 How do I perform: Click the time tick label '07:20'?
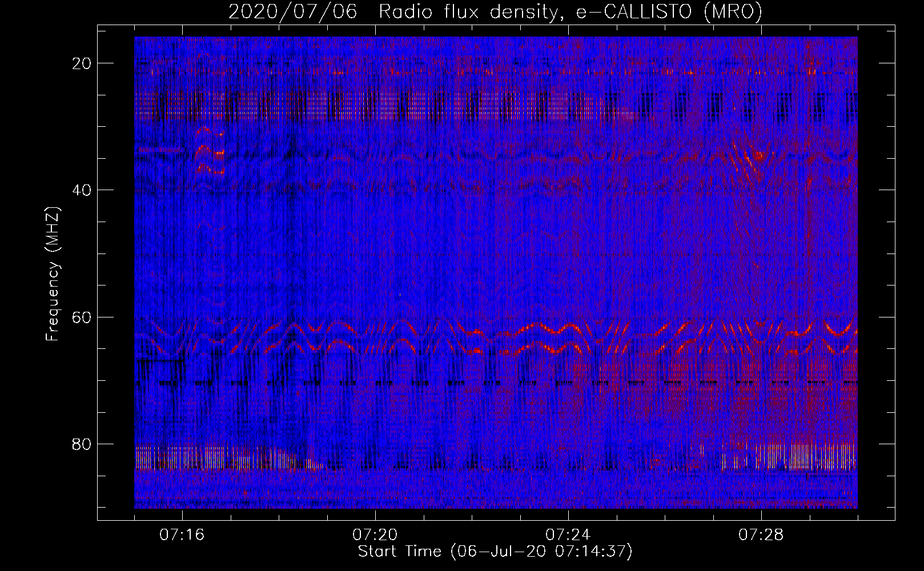point(375,535)
